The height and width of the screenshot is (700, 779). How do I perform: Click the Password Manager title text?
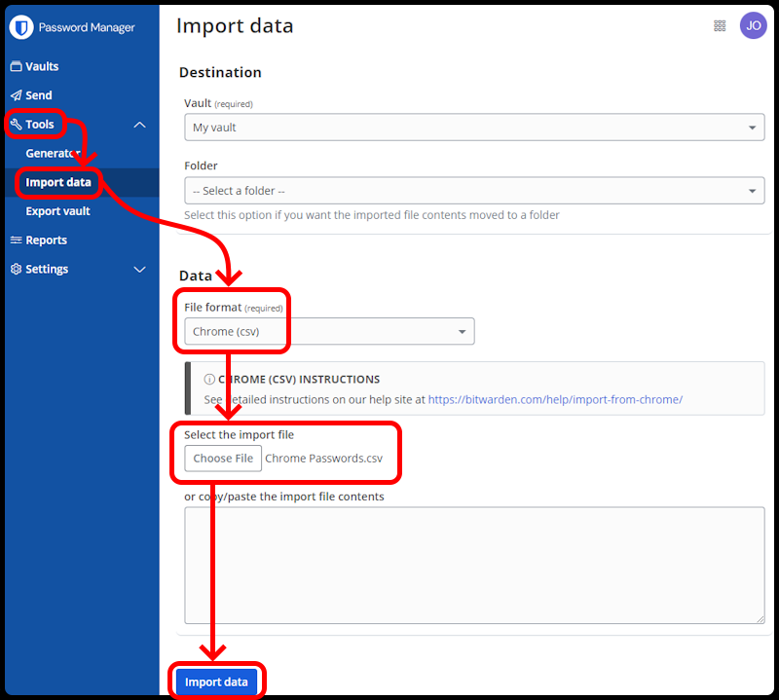click(87, 27)
